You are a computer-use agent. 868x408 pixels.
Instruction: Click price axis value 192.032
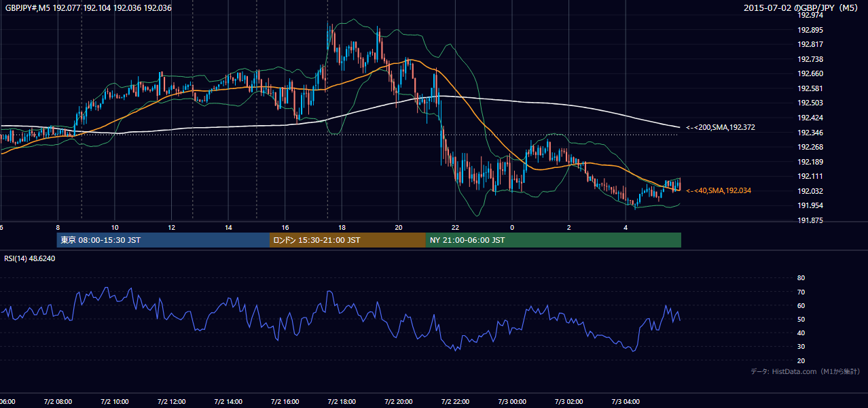click(810, 191)
